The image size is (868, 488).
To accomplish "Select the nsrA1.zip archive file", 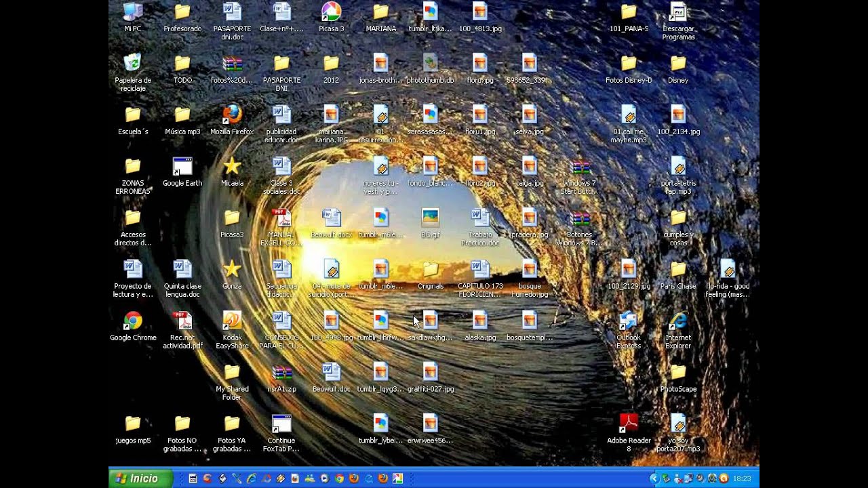I will pos(281,373).
